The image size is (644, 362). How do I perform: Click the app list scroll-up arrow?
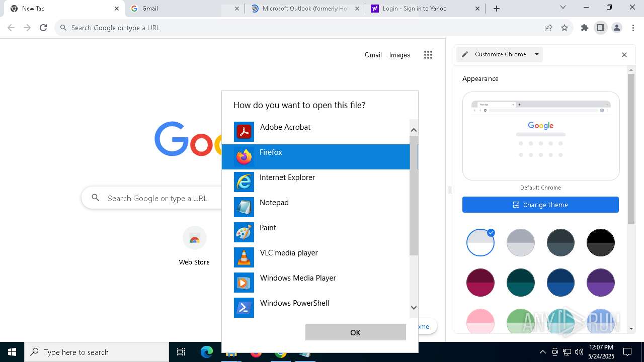[414, 130]
